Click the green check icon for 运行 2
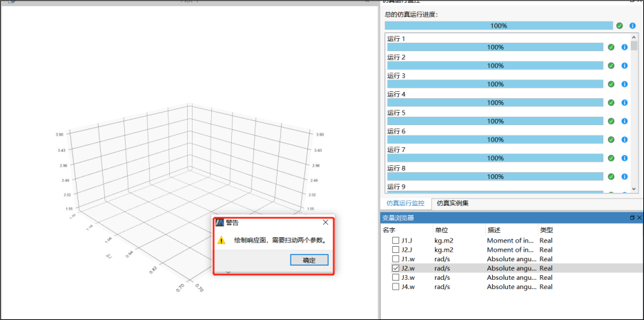Viewport: 644px width, 320px height. (611, 66)
